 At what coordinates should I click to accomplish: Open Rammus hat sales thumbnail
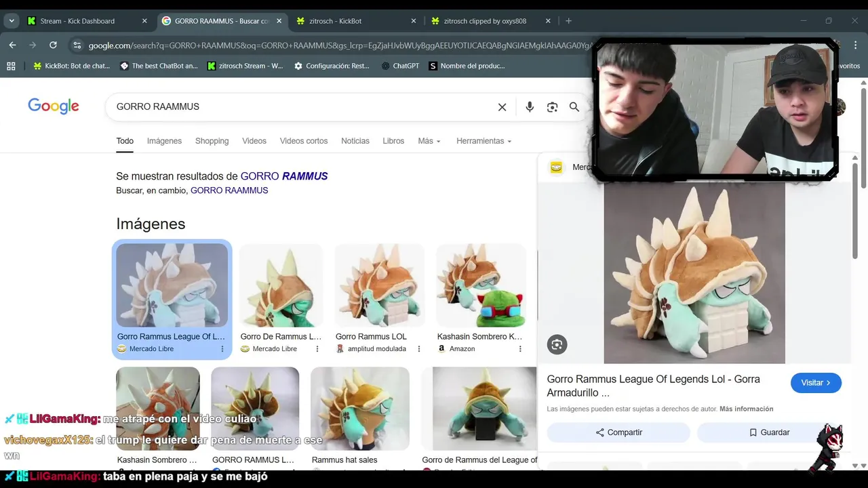(x=360, y=409)
